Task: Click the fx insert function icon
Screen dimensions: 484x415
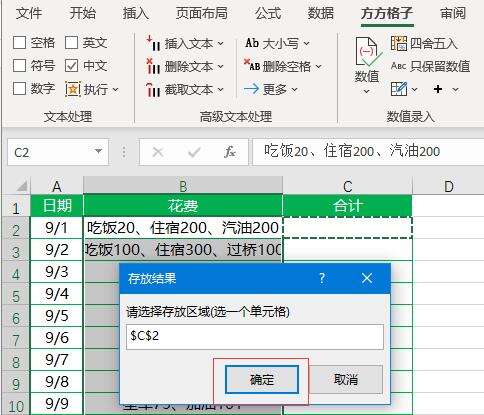Action: (x=230, y=152)
